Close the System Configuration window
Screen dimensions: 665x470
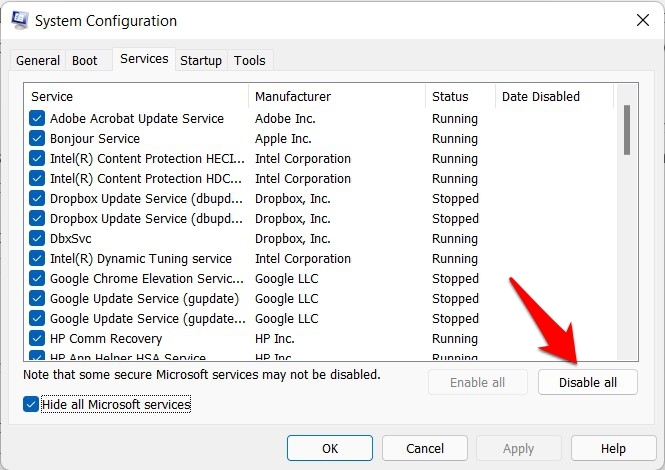point(641,20)
